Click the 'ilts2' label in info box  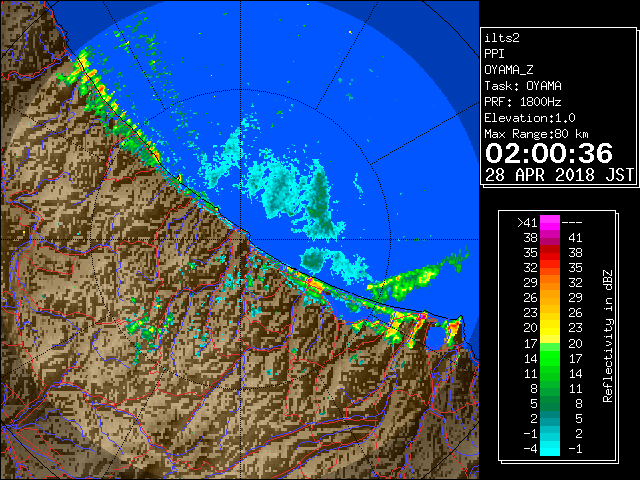[x=502, y=38]
